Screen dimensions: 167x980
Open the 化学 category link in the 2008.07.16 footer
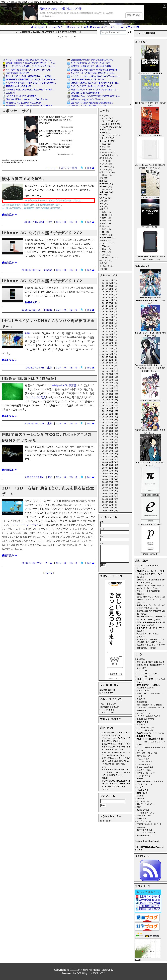(50, 222)
